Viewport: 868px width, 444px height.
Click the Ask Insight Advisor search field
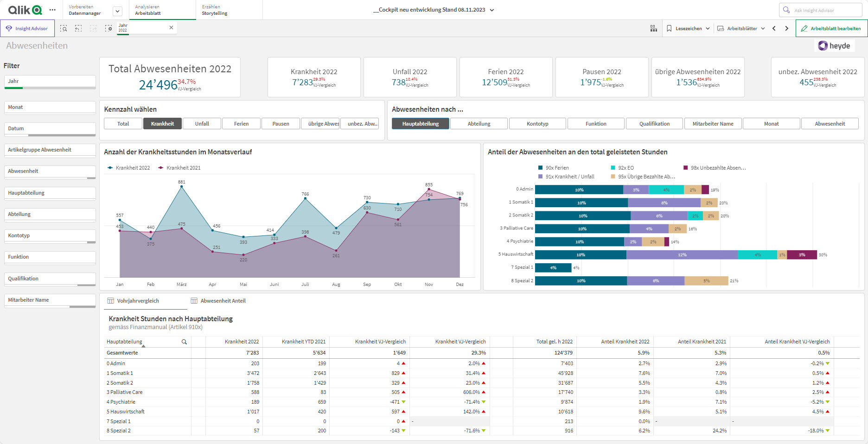[x=820, y=10]
